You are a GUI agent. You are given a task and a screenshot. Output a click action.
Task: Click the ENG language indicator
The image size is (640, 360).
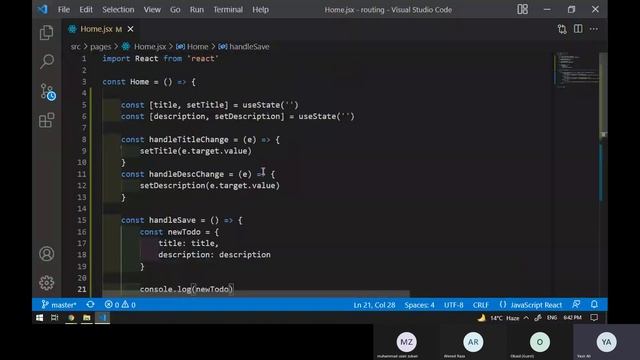click(552, 318)
